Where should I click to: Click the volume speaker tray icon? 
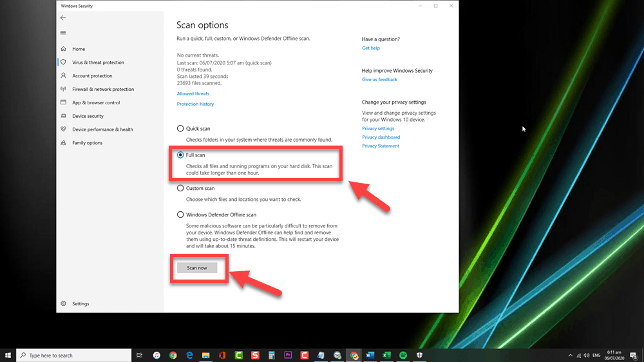pos(587,356)
